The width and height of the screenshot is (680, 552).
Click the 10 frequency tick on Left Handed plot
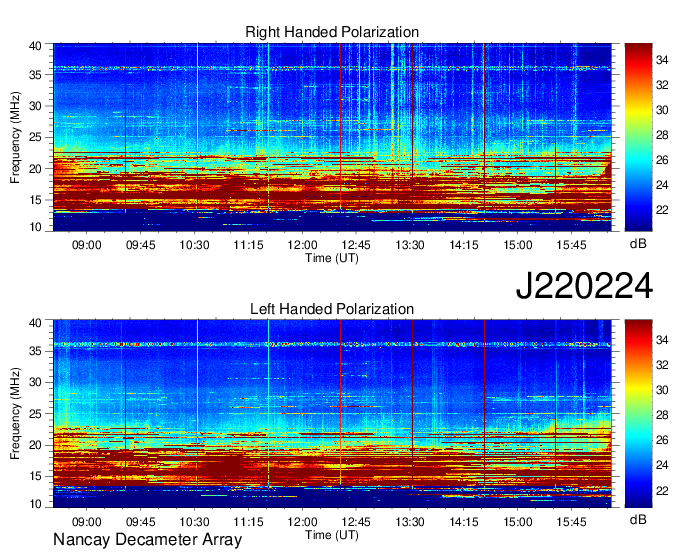tap(35, 504)
